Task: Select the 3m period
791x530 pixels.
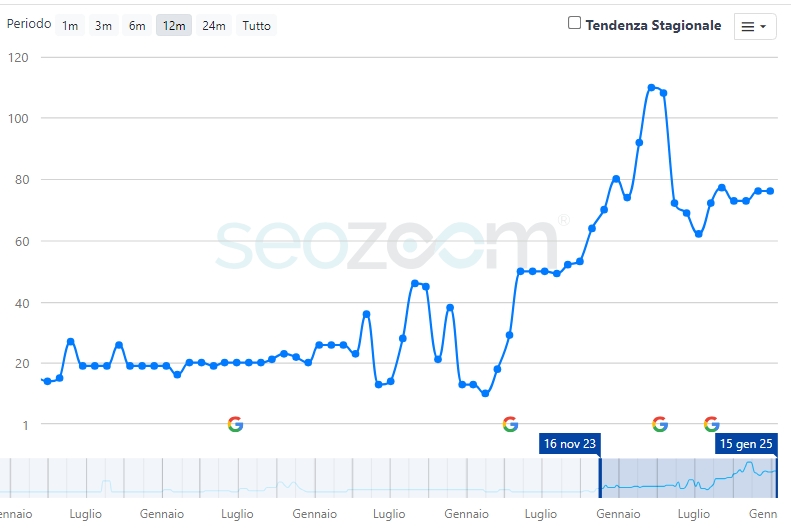Action: 103,26
